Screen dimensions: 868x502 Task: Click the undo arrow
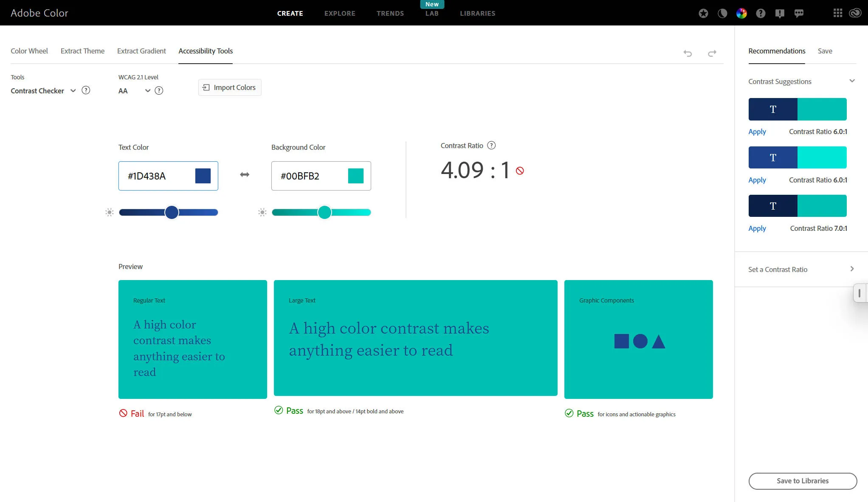click(x=688, y=53)
